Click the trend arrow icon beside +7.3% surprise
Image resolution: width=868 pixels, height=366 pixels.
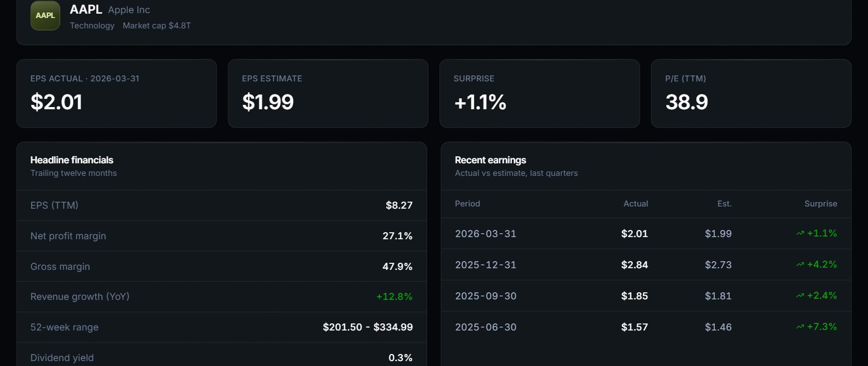(800, 327)
